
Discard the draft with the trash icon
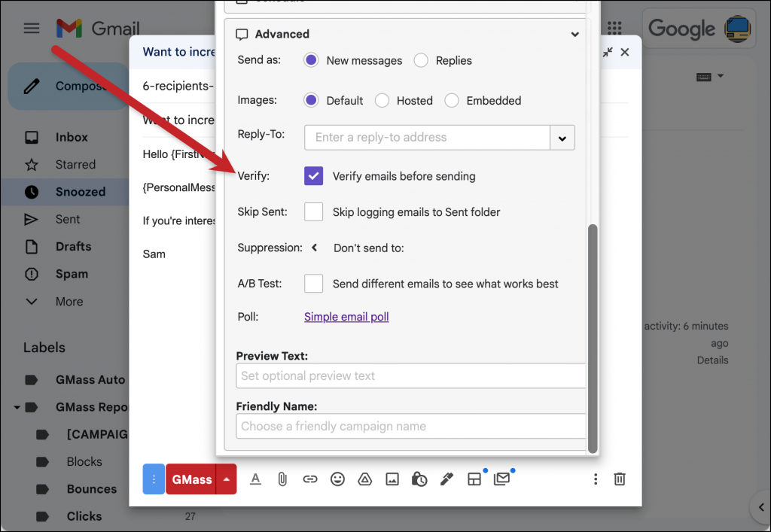tap(619, 479)
